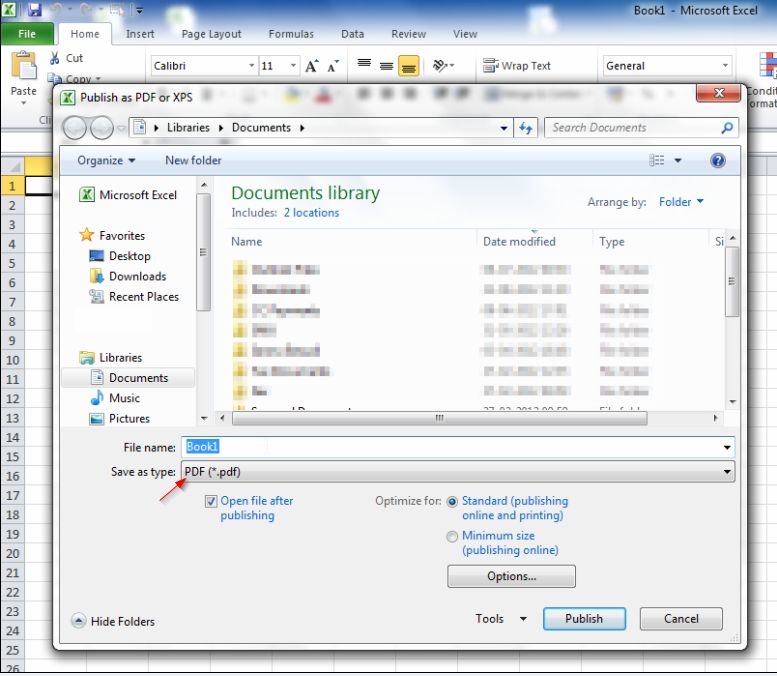Open the font name Calibri dropdown
This screenshot has height=676, width=777.
point(252,65)
